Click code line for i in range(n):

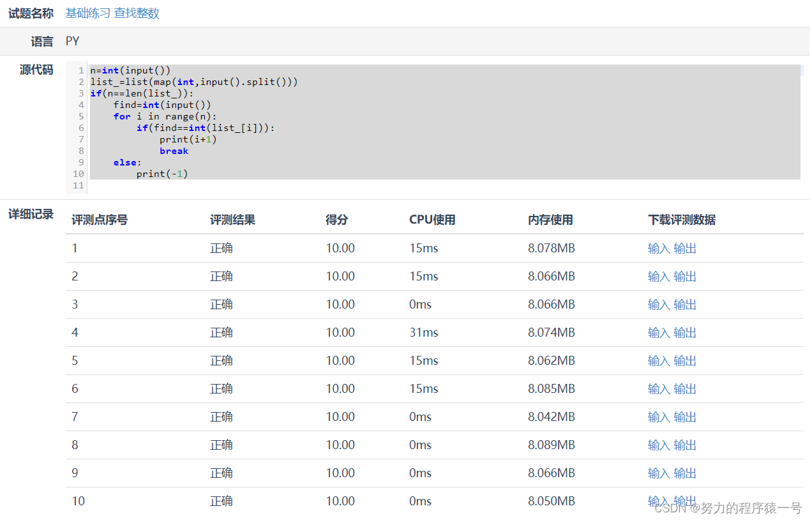pos(165,116)
